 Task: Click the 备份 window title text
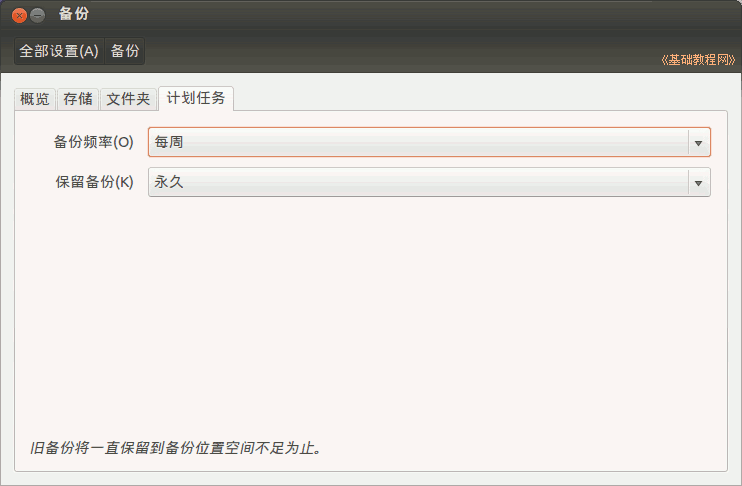[x=73, y=15]
